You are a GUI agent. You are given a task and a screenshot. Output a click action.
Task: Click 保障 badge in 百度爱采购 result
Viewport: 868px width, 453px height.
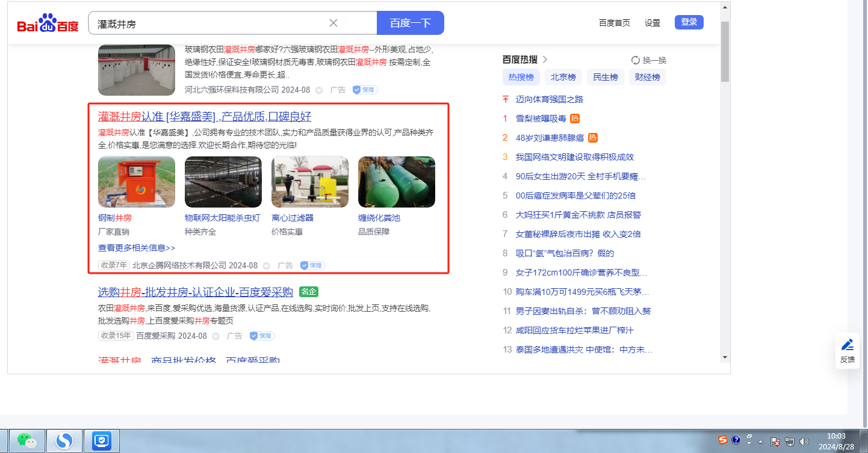(262, 336)
